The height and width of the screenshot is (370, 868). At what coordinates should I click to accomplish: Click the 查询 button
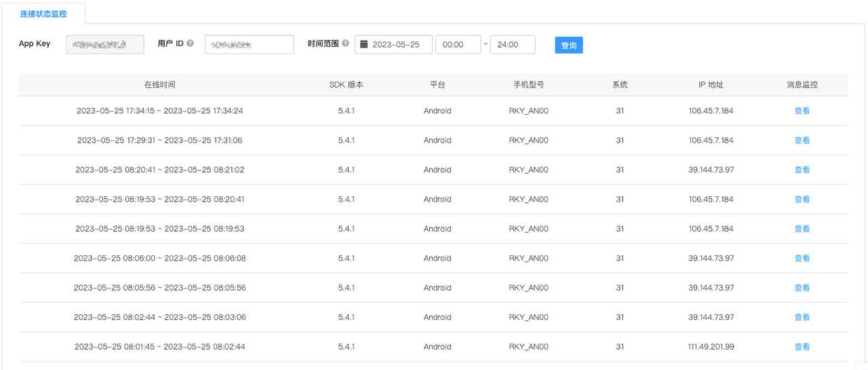tap(569, 45)
